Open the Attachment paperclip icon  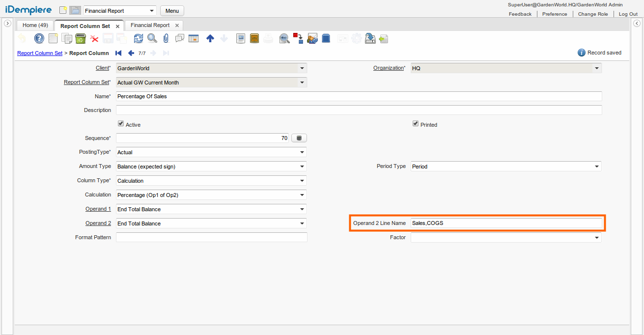[167, 38]
